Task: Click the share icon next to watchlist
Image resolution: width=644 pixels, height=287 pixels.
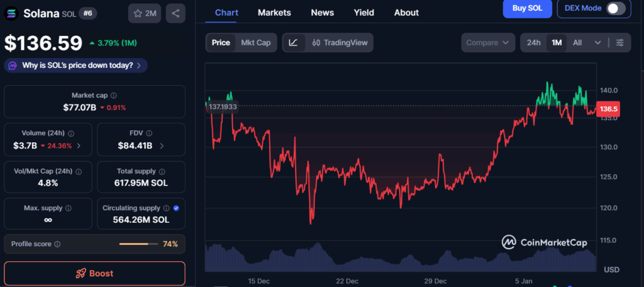Action: click(x=175, y=13)
